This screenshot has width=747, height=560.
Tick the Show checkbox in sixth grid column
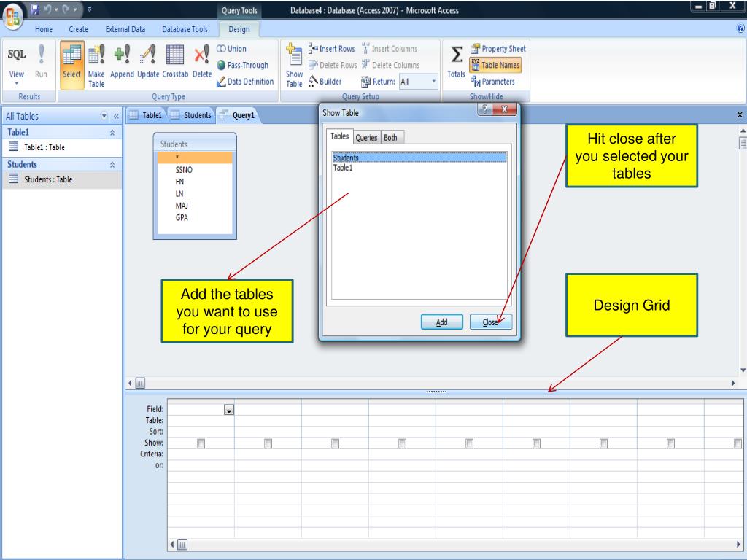[536, 443]
